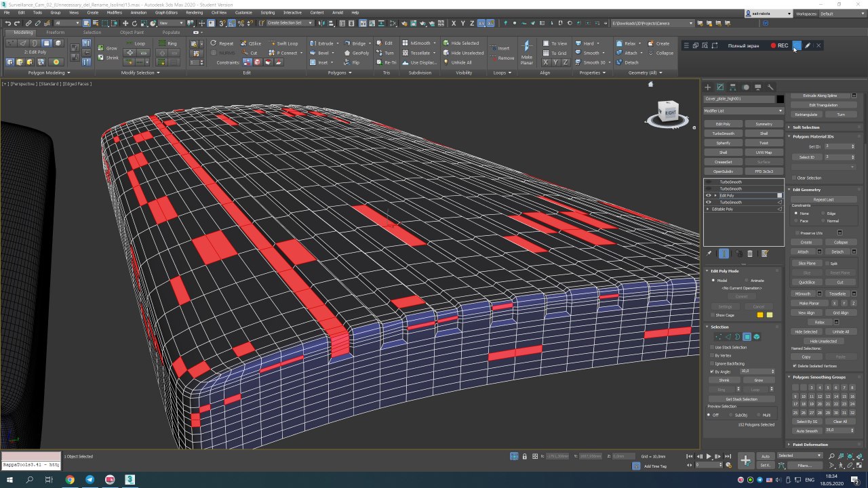The image size is (868, 488).
Task: Click the Cut tool in Edit panel
Action: point(250,53)
